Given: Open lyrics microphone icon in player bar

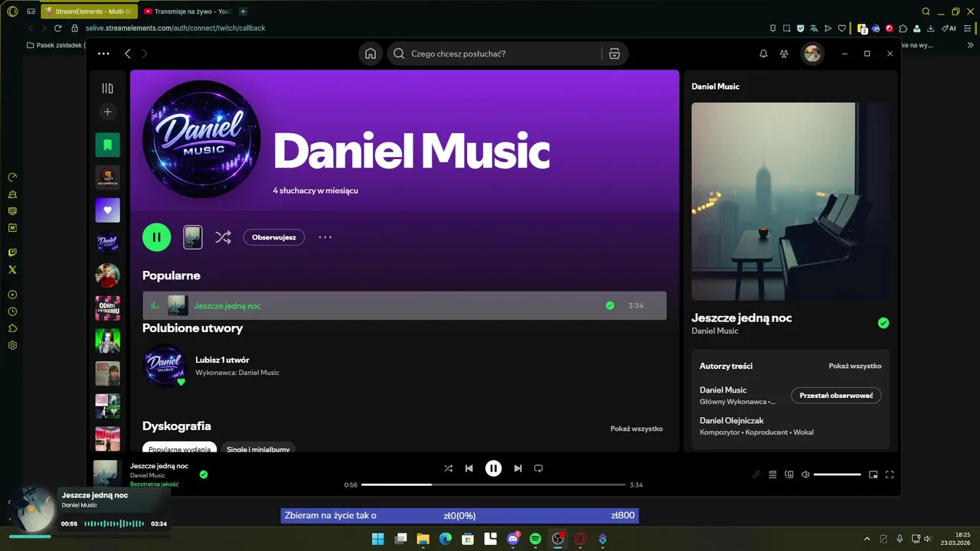Looking at the screenshot, I should (x=756, y=474).
